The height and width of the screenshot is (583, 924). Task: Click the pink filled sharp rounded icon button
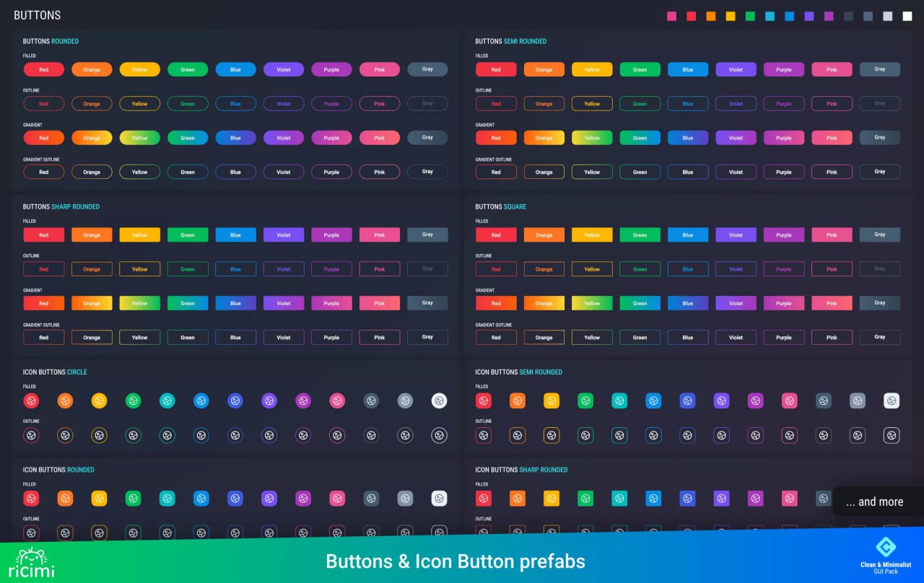tap(789, 498)
